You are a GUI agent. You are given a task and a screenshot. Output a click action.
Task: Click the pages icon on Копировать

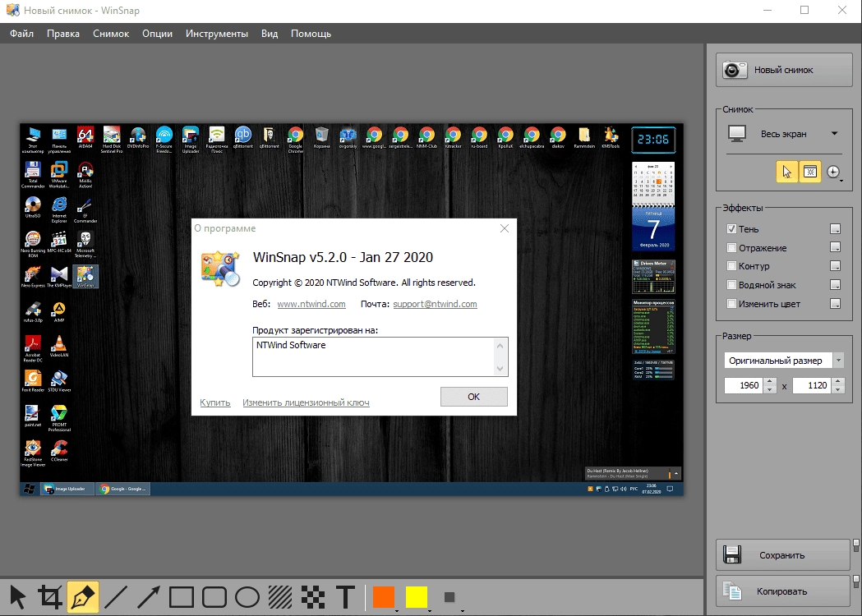732,591
